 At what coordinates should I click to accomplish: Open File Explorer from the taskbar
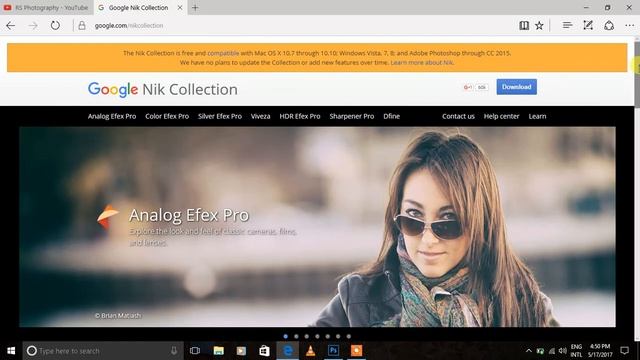click(x=219, y=351)
